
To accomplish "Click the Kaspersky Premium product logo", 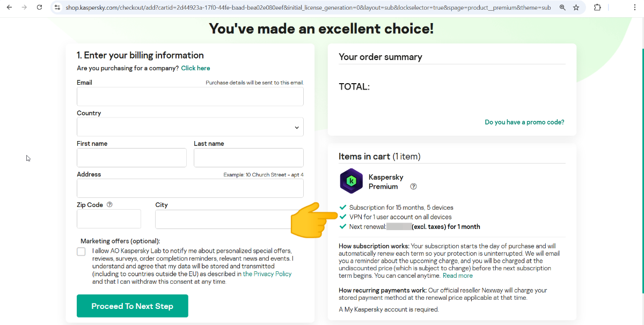I will [x=352, y=181].
